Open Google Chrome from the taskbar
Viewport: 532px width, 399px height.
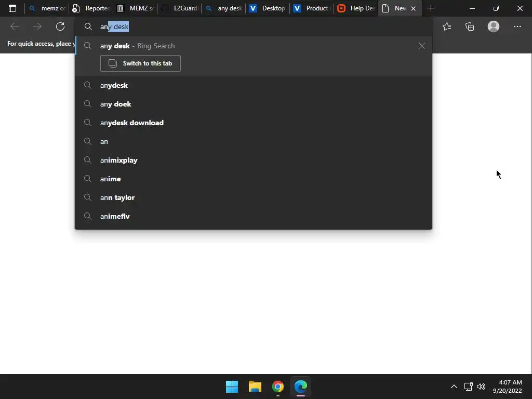pos(278,387)
